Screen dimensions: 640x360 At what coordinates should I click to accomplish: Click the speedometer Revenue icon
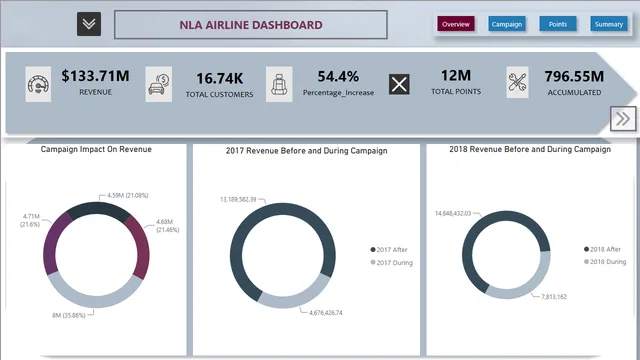(38, 84)
